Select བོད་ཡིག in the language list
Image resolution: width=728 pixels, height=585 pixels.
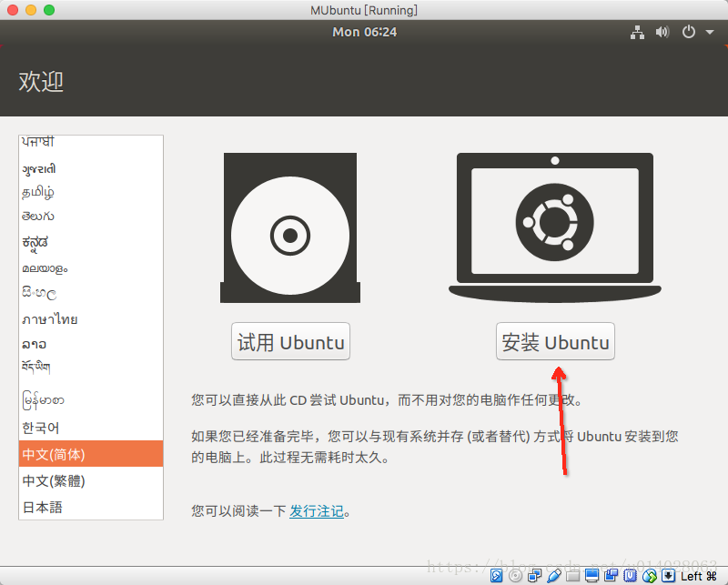point(91,367)
